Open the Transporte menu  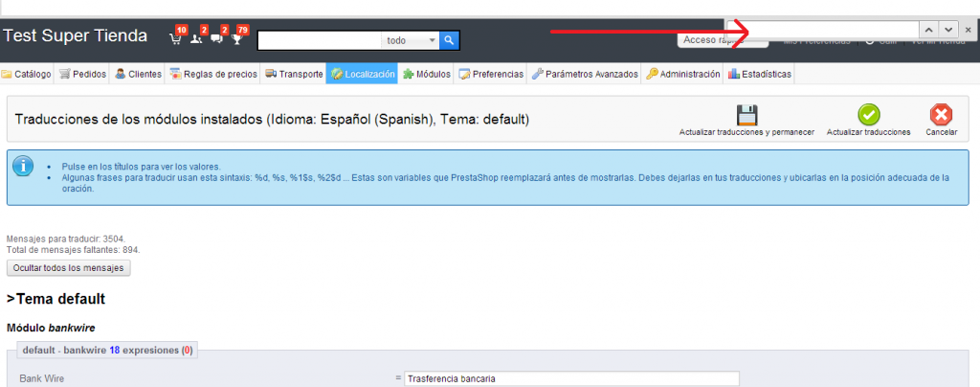[294, 74]
